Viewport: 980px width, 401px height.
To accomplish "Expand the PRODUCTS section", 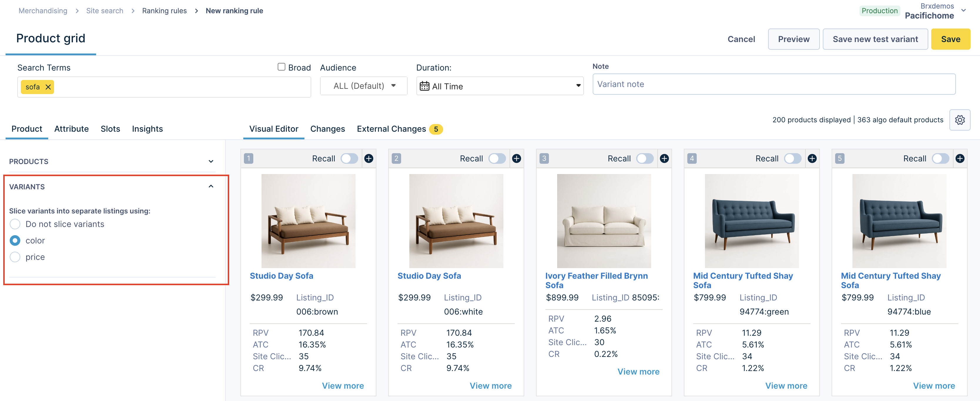I will point(211,161).
